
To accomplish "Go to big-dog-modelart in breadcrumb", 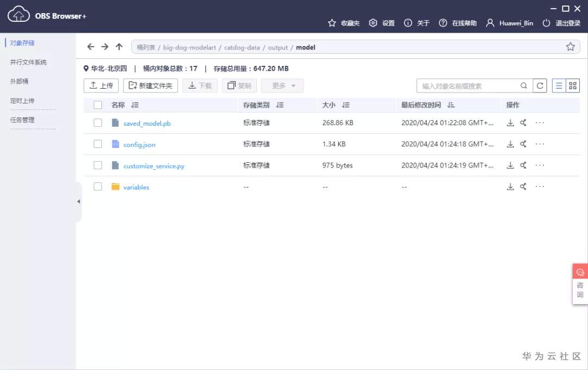I will 189,47.
